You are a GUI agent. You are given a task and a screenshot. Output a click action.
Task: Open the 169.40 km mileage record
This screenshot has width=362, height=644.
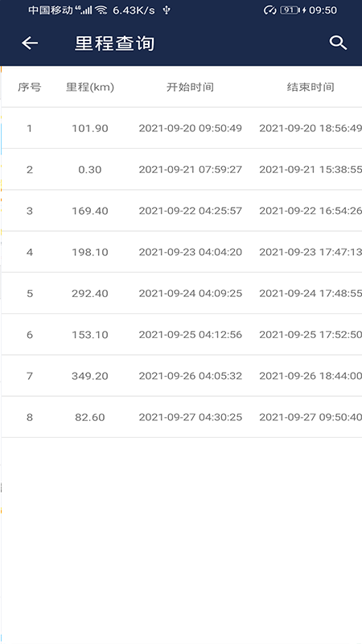(182, 211)
